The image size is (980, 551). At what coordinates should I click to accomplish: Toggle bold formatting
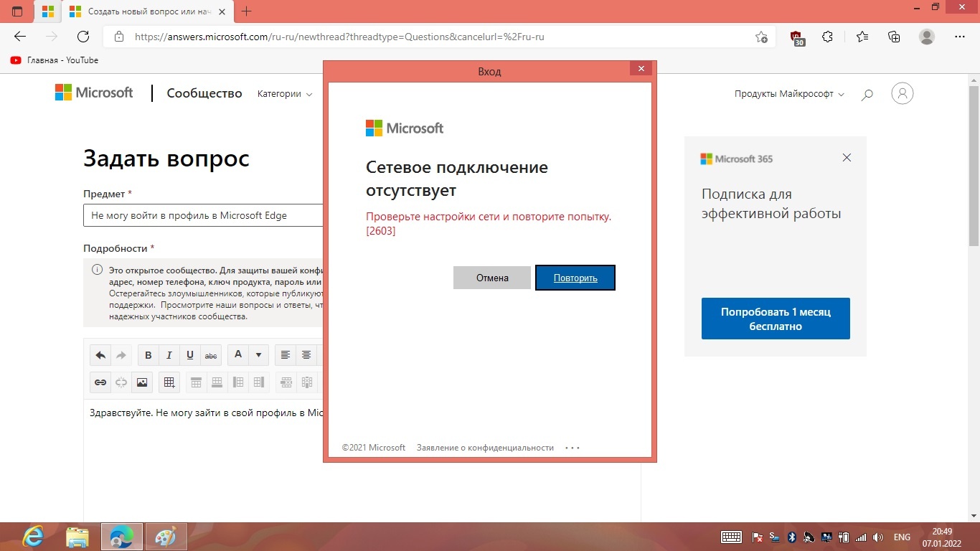point(149,355)
